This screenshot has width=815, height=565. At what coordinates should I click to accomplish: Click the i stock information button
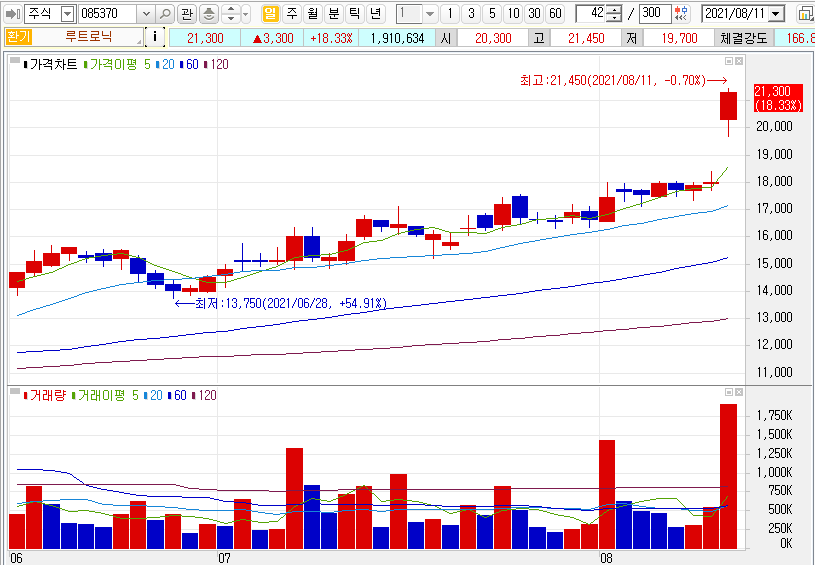coord(155,37)
